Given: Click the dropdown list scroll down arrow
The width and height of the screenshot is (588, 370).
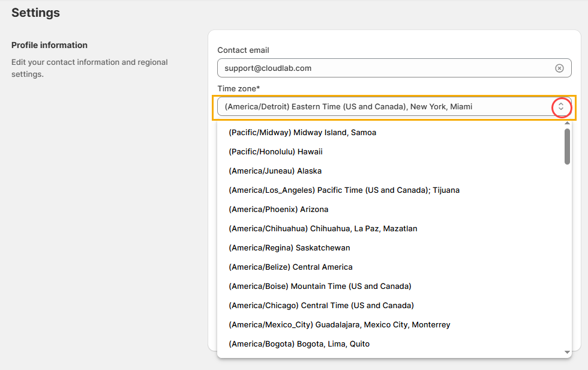Looking at the screenshot, I should 567,352.
